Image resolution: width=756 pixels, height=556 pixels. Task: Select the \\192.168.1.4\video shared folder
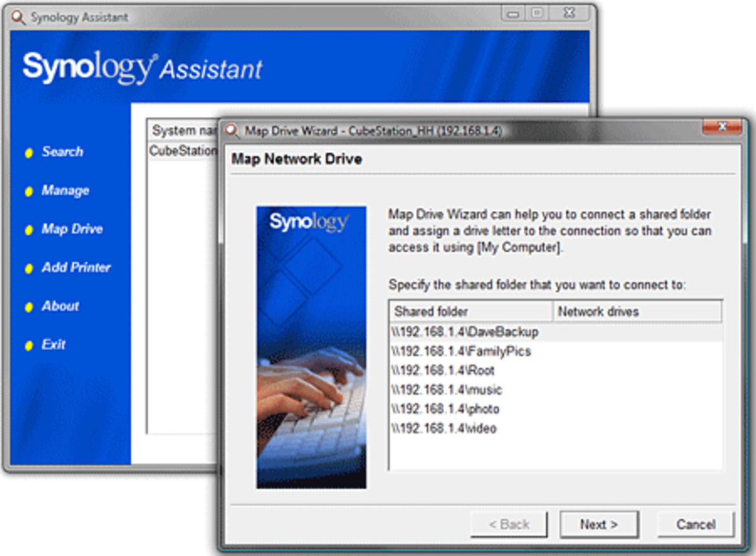pos(556,429)
